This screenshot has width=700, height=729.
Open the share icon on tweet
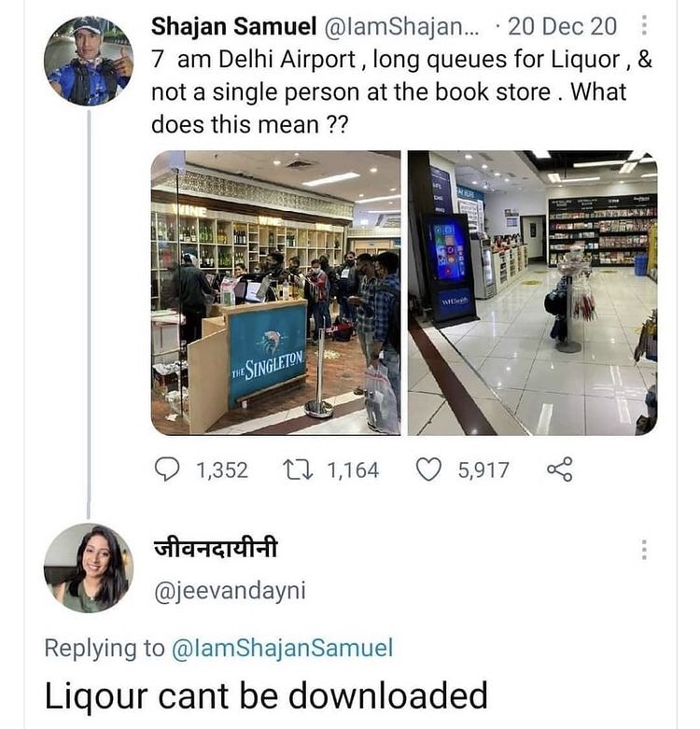(x=560, y=470)
